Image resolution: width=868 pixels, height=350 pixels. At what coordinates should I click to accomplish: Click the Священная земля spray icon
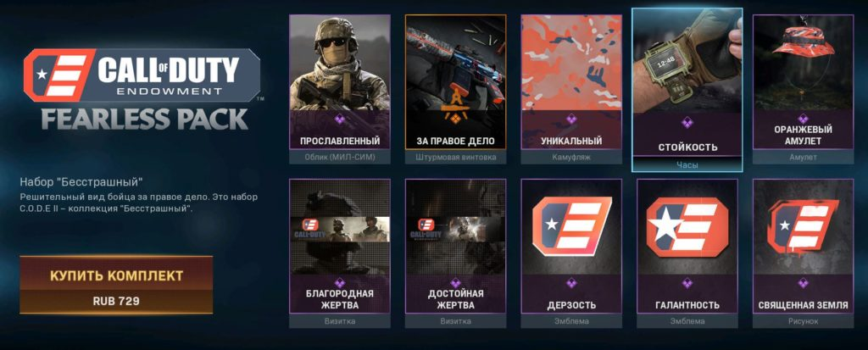coord(803,226)
